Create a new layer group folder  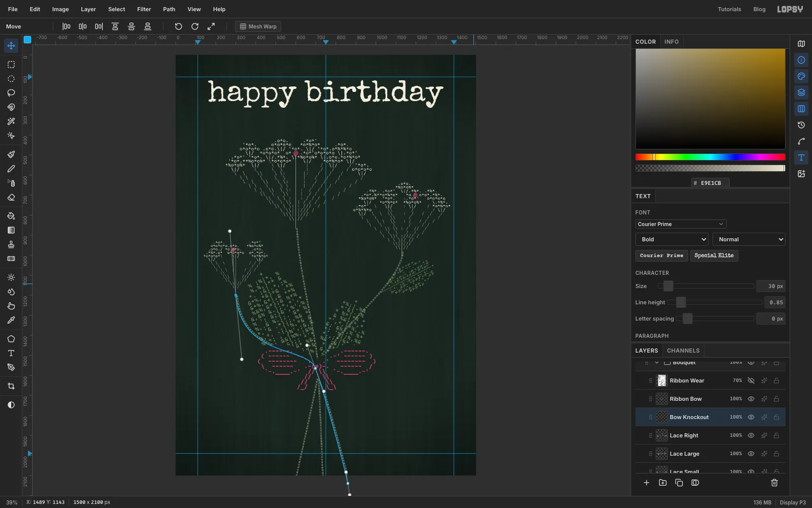pos(663,483)
